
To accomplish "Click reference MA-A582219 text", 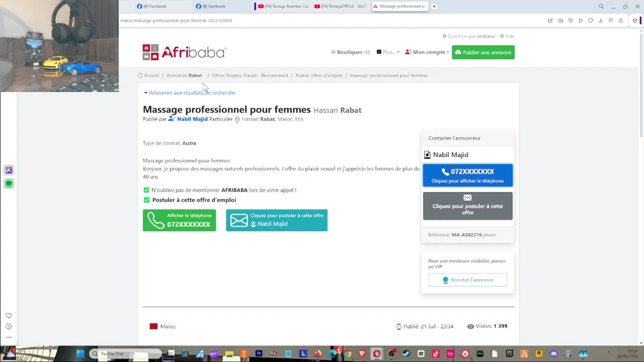I will click(x=466, y=235).
